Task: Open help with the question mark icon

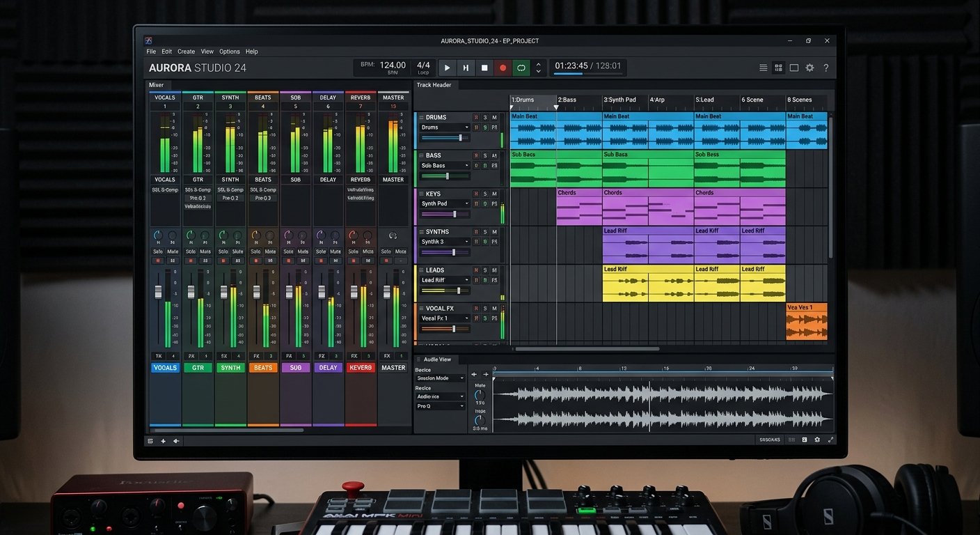Action: [825, 68]
